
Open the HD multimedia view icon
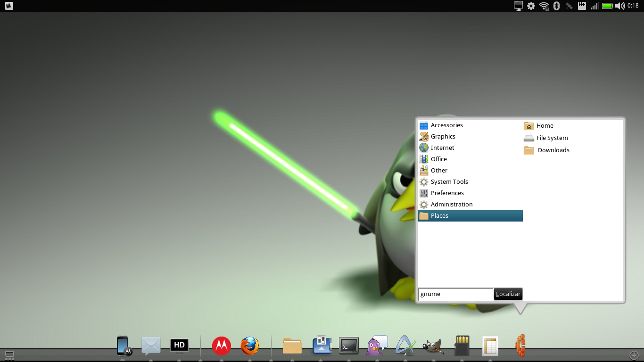tap(179, 346)
